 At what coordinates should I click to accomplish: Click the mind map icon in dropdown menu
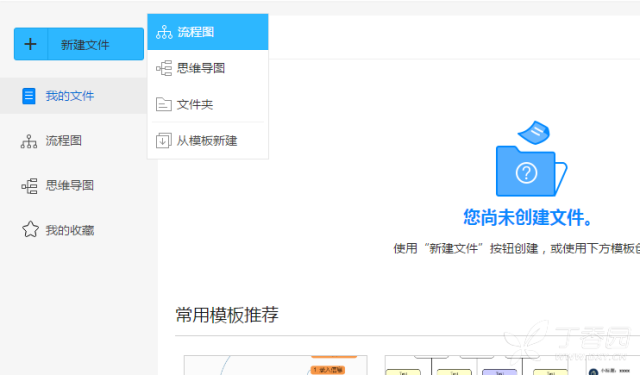tap(164, 68)
